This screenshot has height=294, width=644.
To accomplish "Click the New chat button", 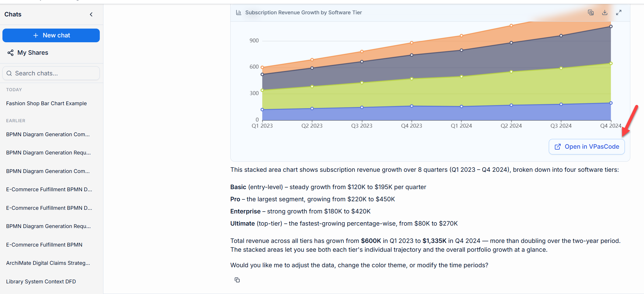I will click(x=51, y=35).
